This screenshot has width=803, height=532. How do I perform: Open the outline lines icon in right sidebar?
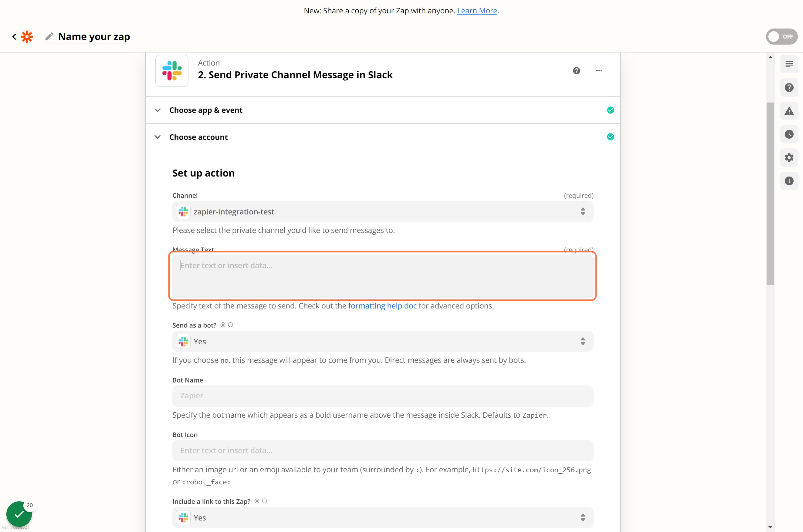coord(789,64)
